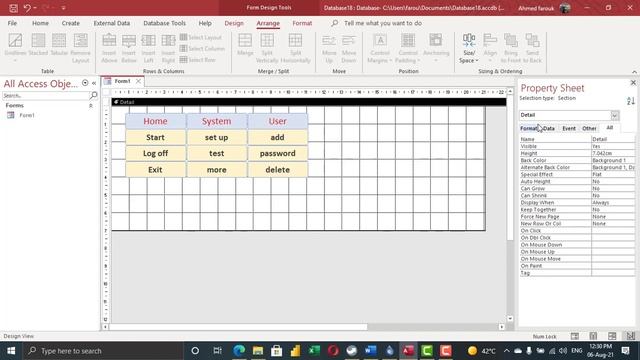The width and height of the screenshot is (640, 360).
Task: Open the File menu
Action: [x=12, y=23]
